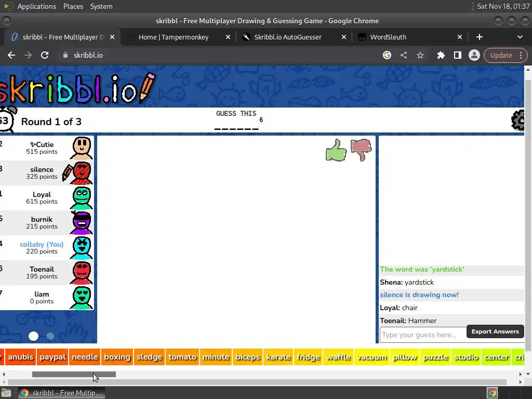Screen dimensions: 532x399
Task: Click the skribbl.io logo
Action: click(x=77, y=88)
